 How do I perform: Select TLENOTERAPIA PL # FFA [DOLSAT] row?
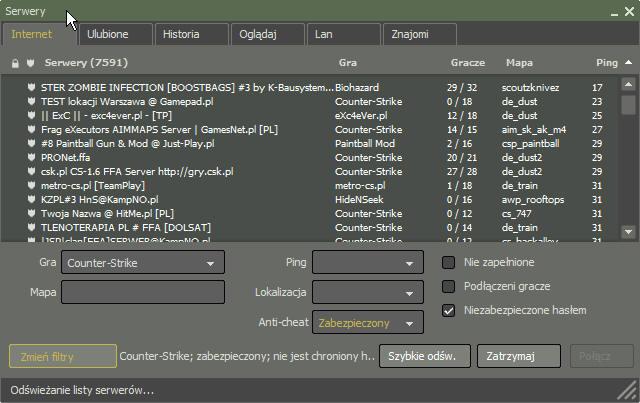pyautogui.click(x=310, y=227)
